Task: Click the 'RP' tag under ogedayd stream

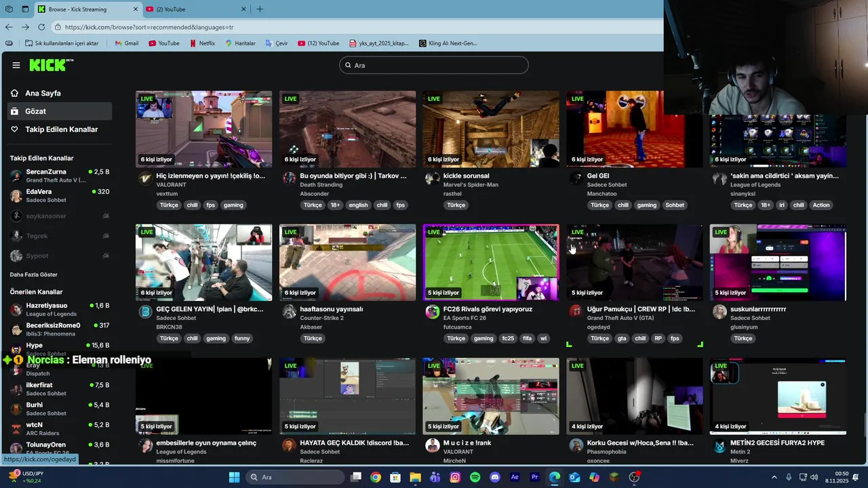Action: pos(658,339)
